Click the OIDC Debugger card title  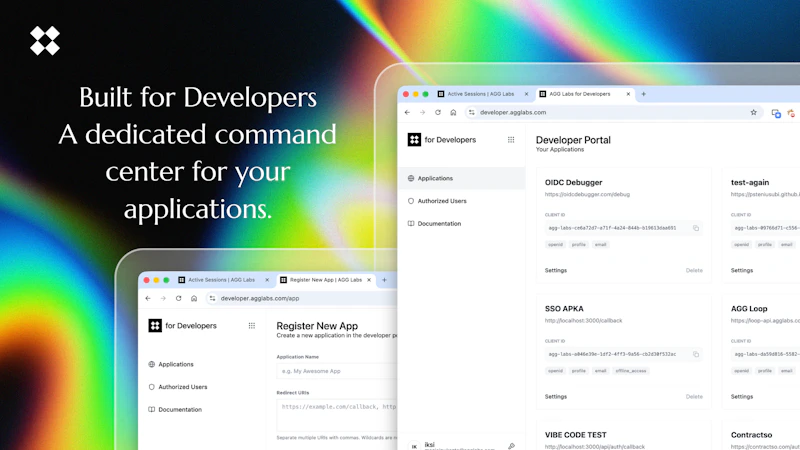[573, 182]
